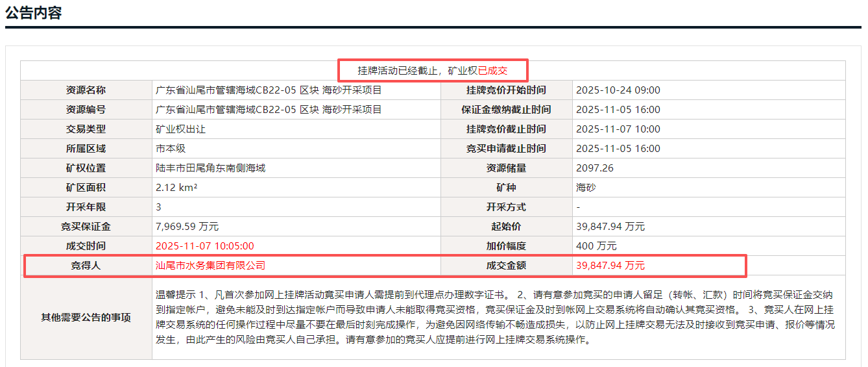Click the 资源编号 value cell
The height and width of the screenshot is (367, 868).
269,110
